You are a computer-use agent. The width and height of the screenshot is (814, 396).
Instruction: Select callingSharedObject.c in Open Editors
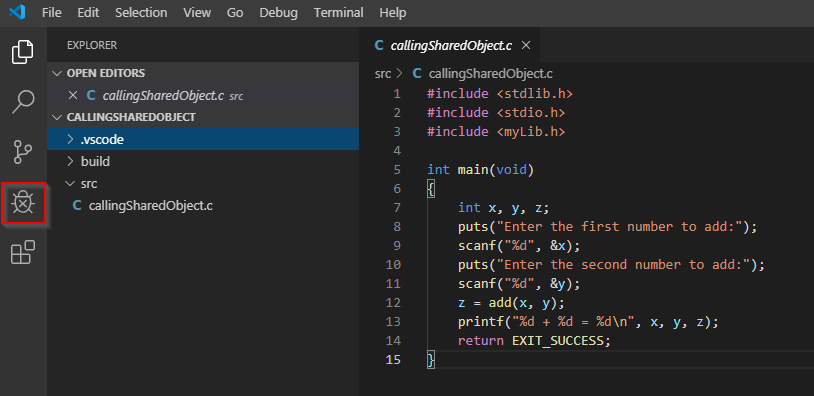(203, 95)
